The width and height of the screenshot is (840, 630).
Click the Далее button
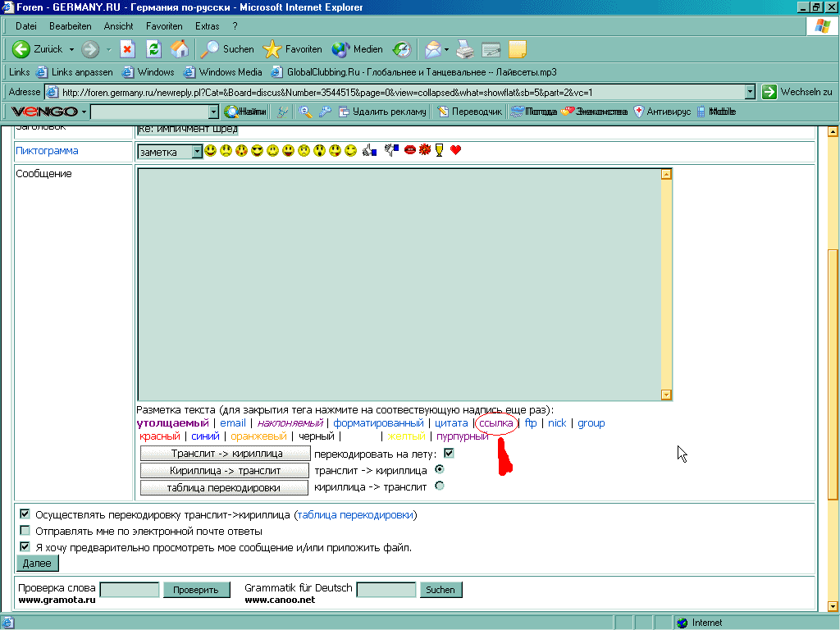pyautogui.click(x=37, y=563)
